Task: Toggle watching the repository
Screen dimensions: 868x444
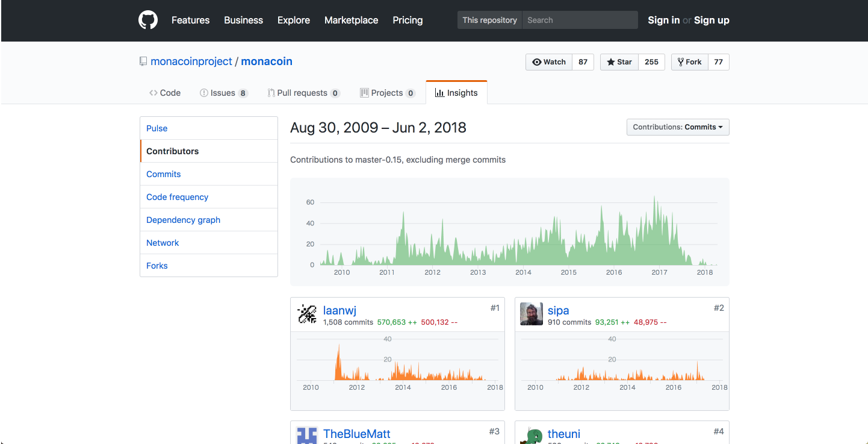Action: coord(548,61)
